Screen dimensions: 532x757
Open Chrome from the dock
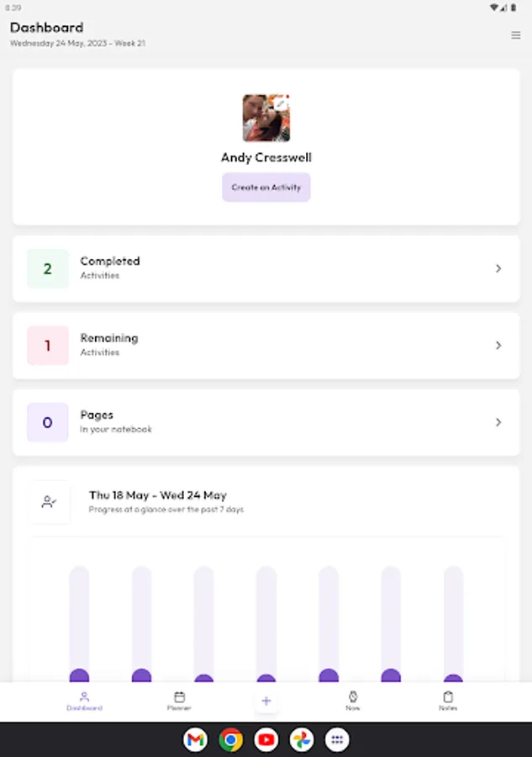(230, 739)
